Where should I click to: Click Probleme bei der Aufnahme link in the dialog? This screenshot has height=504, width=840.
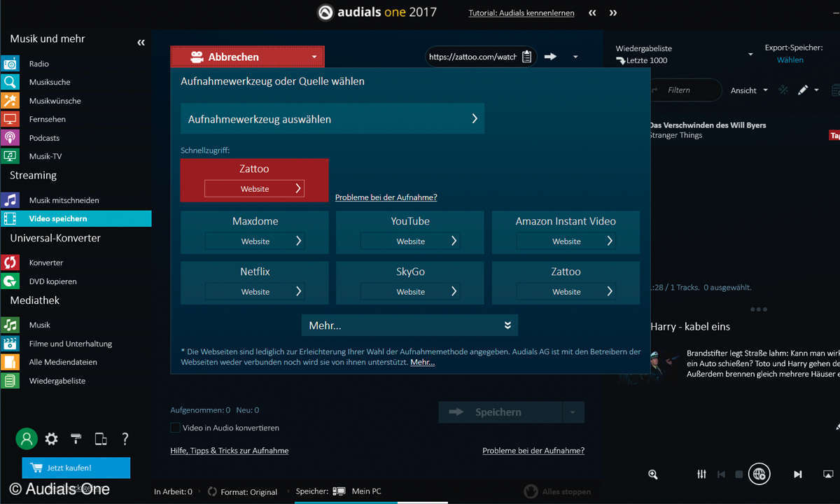386,197
